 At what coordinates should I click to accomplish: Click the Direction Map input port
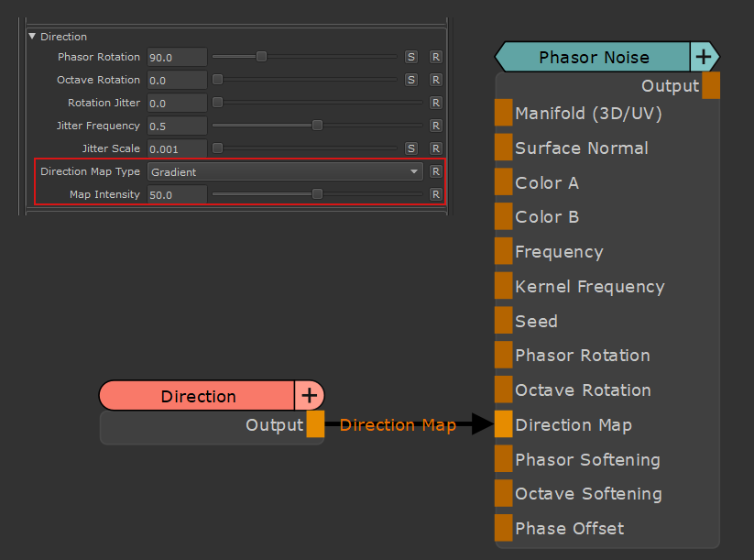click(504, 424)
